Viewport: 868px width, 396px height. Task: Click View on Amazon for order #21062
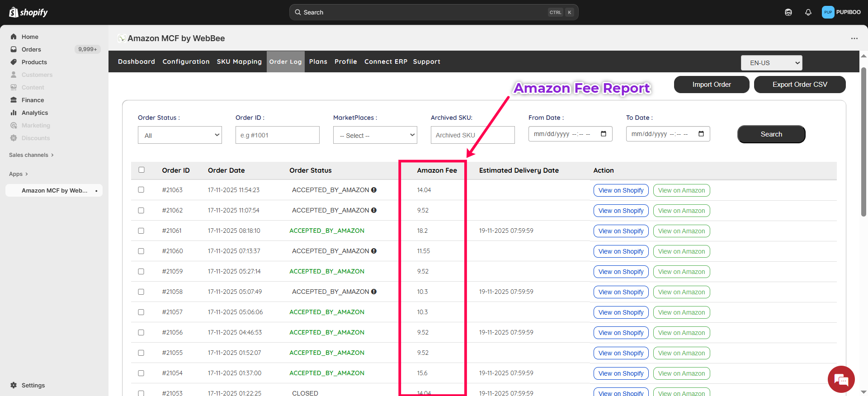pos(681,211)
